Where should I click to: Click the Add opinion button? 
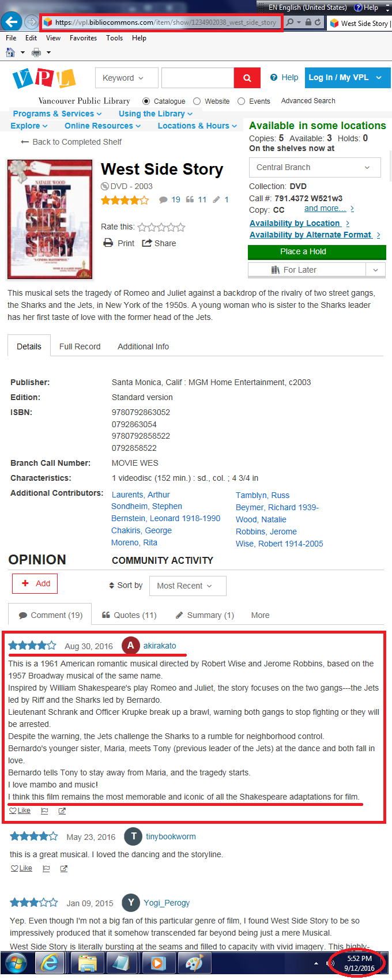35,583
